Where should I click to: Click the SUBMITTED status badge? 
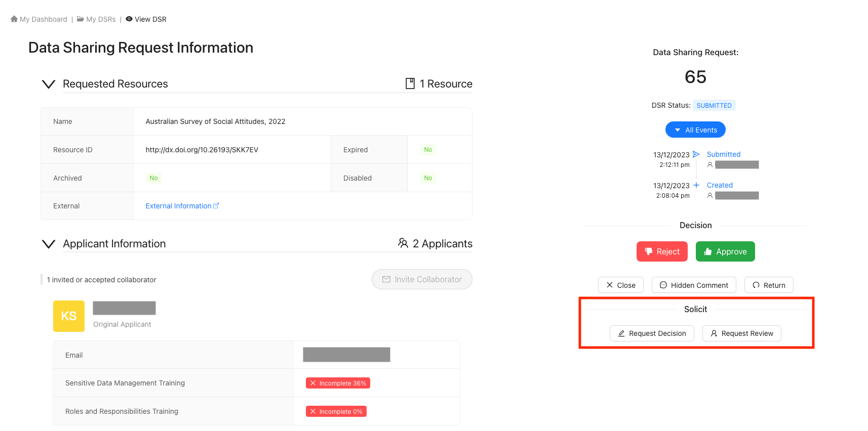coord(714,105)
